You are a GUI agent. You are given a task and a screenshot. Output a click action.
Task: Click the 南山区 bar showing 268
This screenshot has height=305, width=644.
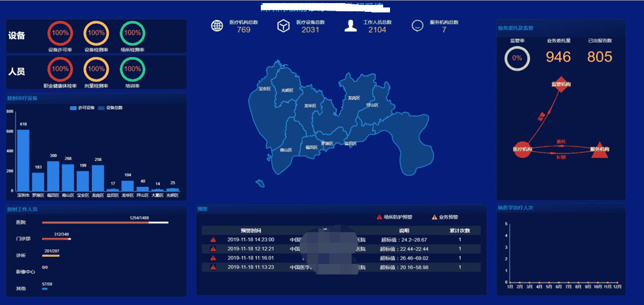click(68, 178)
